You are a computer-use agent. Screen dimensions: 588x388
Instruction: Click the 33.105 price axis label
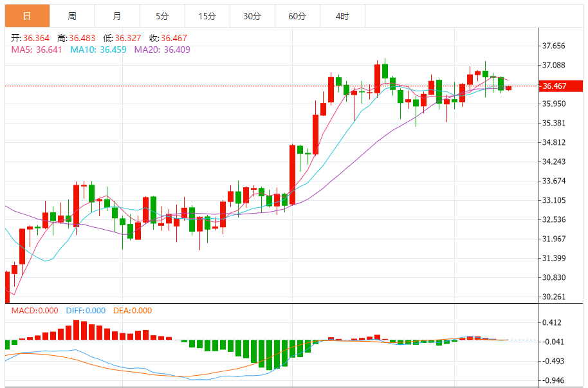click(x=553, y=200)
